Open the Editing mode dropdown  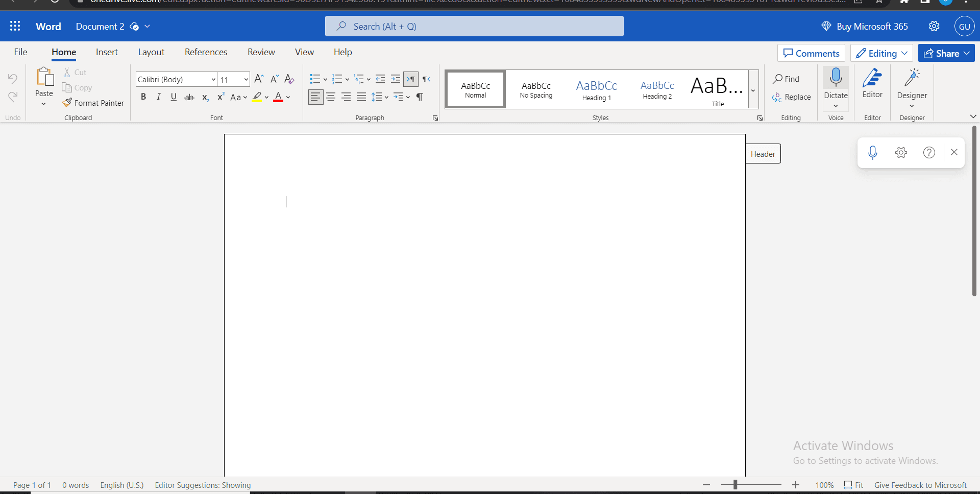point(881,53)
